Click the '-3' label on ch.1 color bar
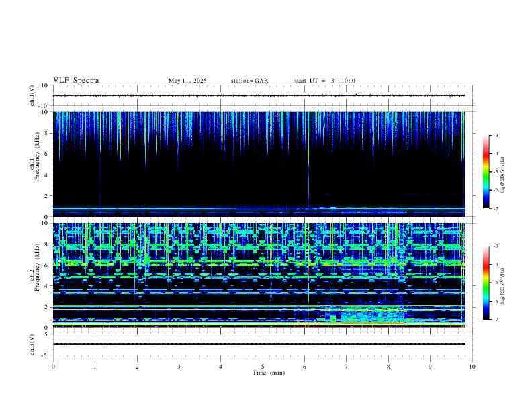Image resolution: width=532 pixels, height=411 pixels. coord(495,135)
